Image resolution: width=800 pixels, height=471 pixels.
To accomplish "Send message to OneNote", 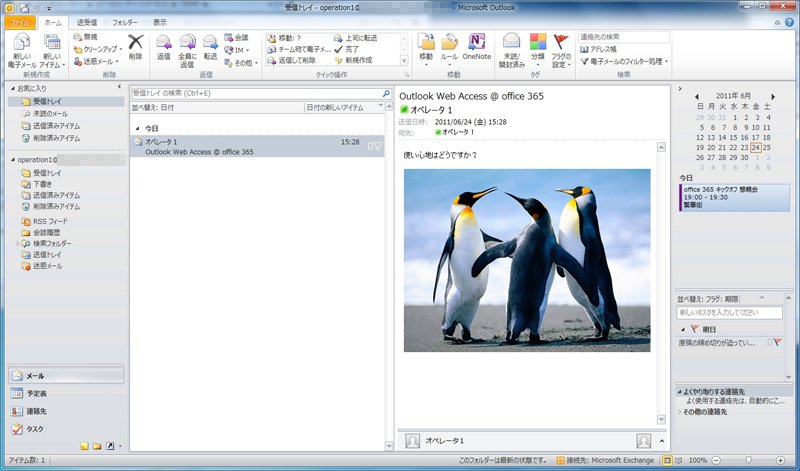I will (477, 47).
